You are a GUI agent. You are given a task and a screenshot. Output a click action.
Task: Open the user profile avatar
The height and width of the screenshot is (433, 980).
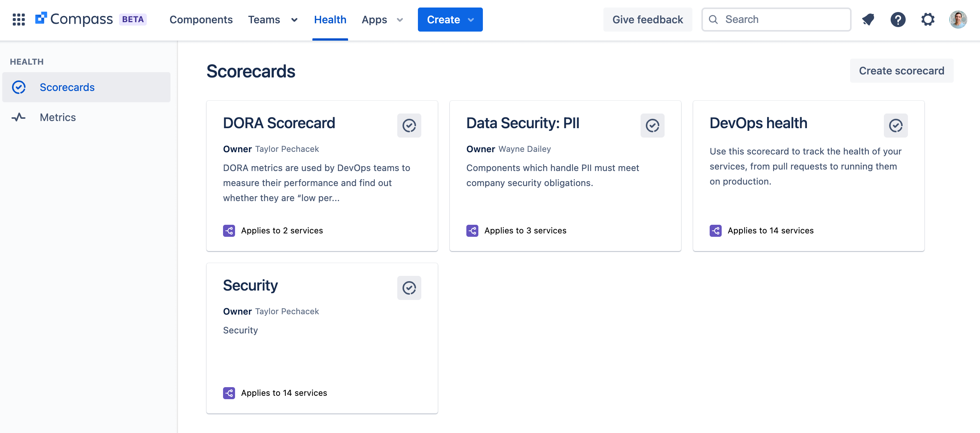pos(958,20)
